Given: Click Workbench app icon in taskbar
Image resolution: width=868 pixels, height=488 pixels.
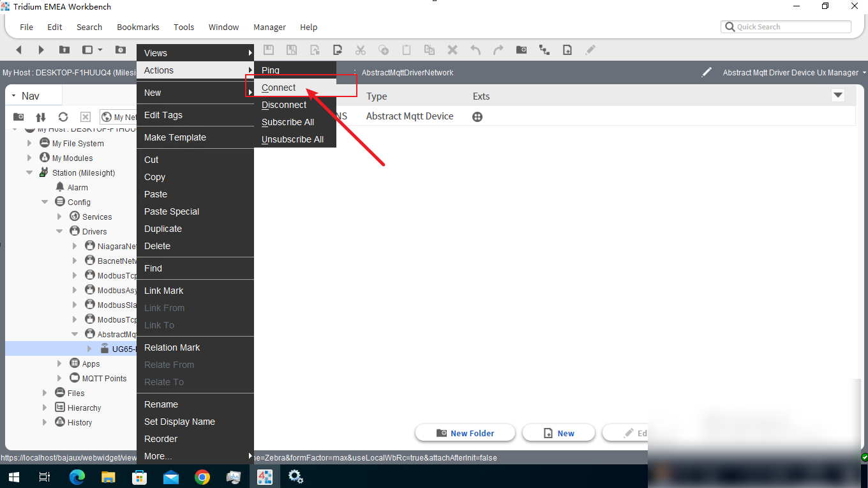Looking at the screenshot, I should click(265, 477).
